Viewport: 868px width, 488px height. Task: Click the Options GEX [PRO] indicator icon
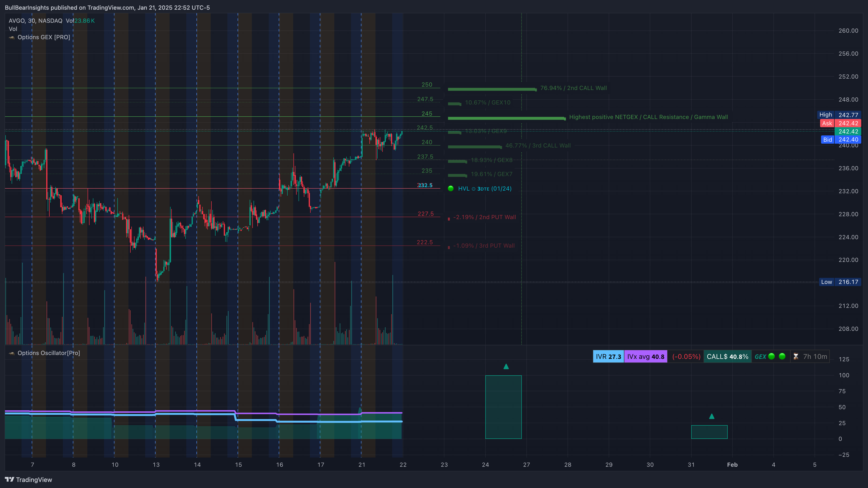coord(12,37)
